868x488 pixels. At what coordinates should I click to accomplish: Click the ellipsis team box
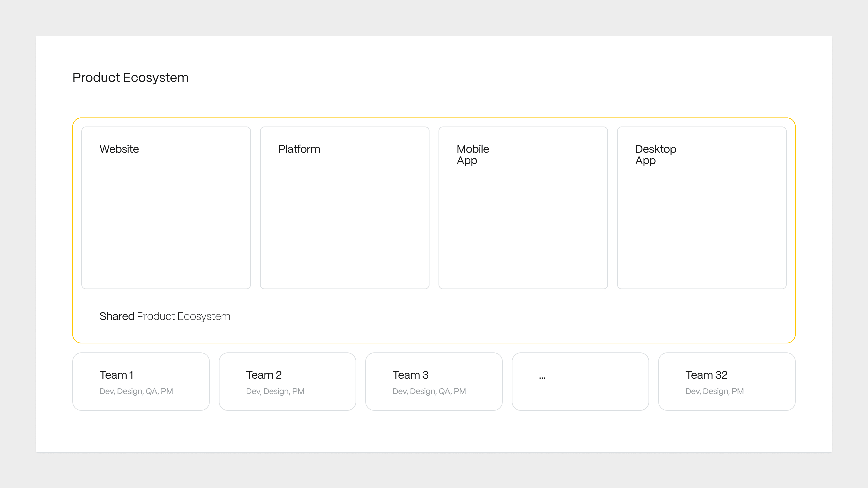tap(580, 381)
